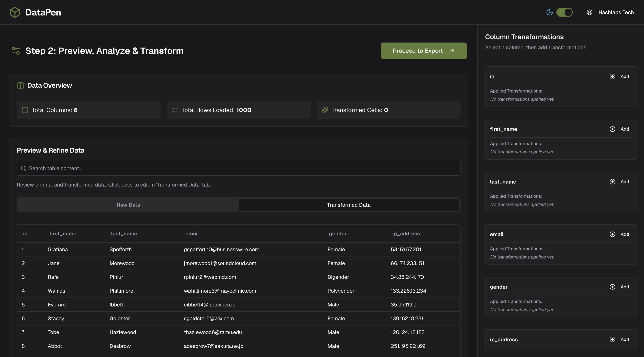Image resolution: width=644 pixels, height=357 pixels.
Task: Edit cell Spofforth in last_name
Action: pyautogui.click(x=120, y=249)
